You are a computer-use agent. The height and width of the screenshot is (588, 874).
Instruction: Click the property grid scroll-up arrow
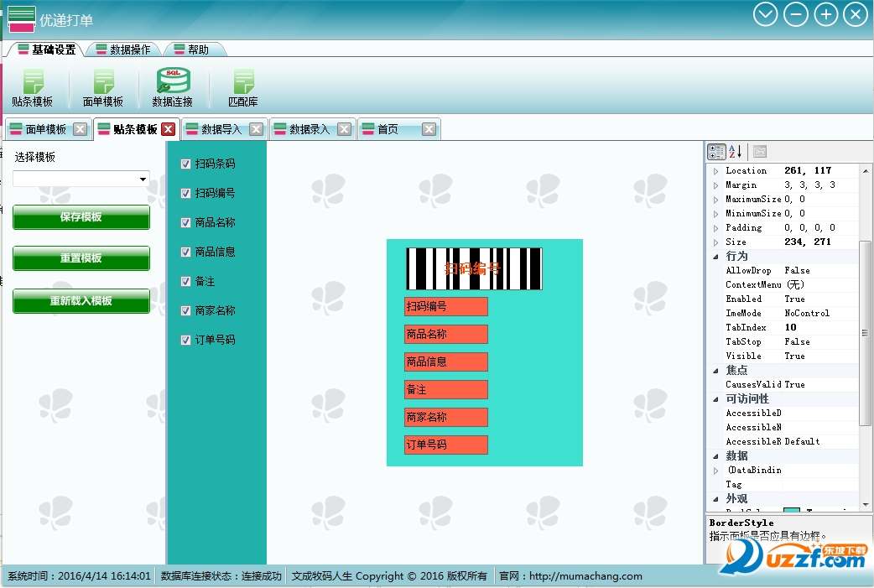pos(865,171)
